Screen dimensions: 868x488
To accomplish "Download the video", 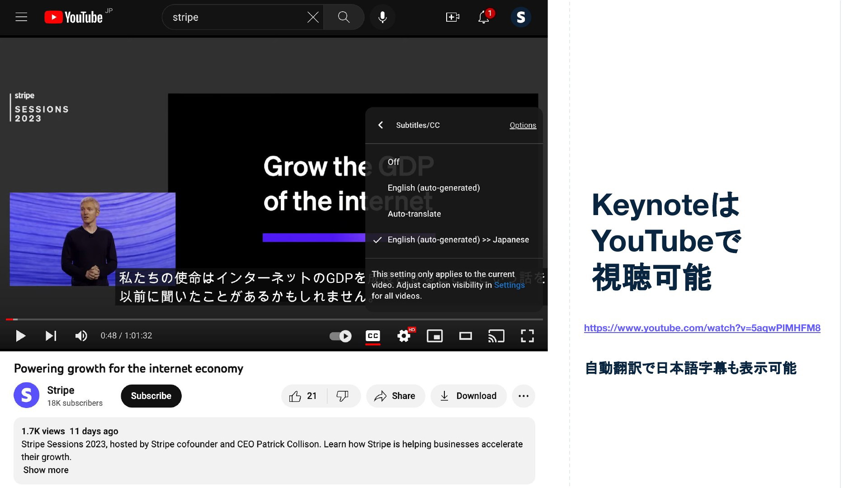I will click(468, 396).
